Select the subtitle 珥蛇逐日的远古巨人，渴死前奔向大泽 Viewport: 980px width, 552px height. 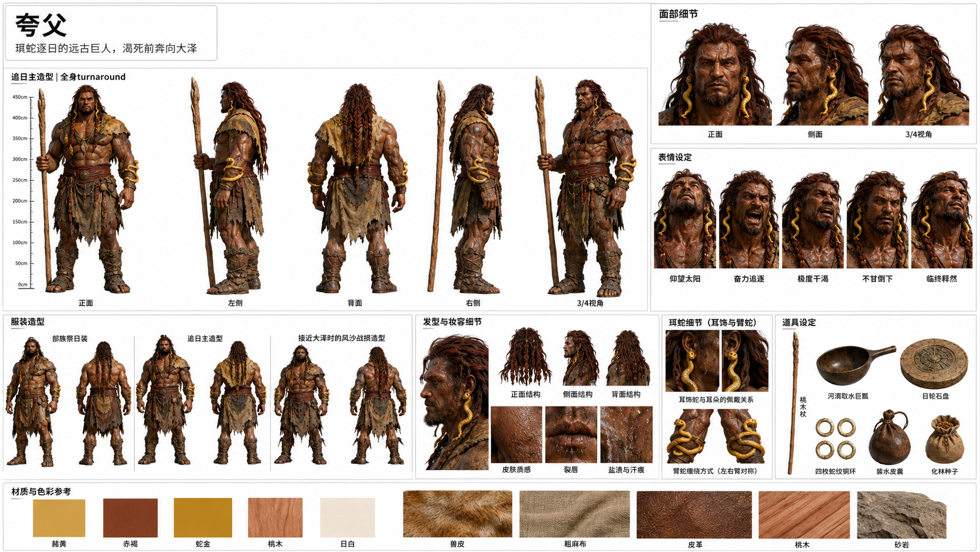click(106, 48)
